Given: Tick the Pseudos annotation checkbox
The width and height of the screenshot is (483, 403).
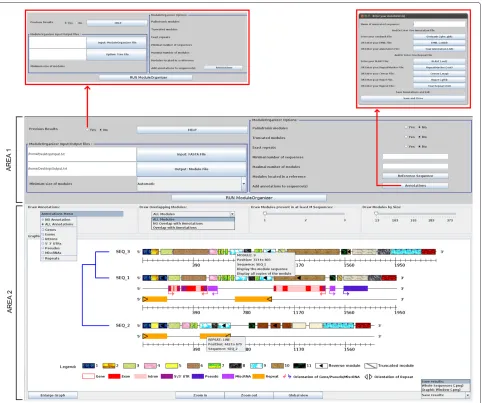Looking at the screenshot, I should (43, 248).
